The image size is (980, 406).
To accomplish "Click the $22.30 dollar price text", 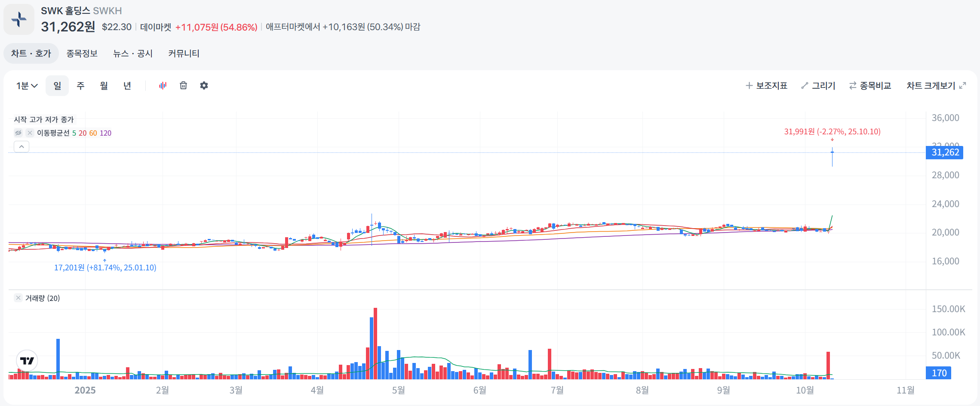I will 117,27.
